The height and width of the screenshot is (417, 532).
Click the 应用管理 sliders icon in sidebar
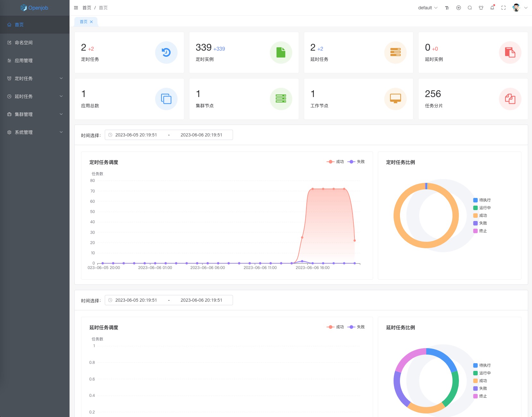9,61
